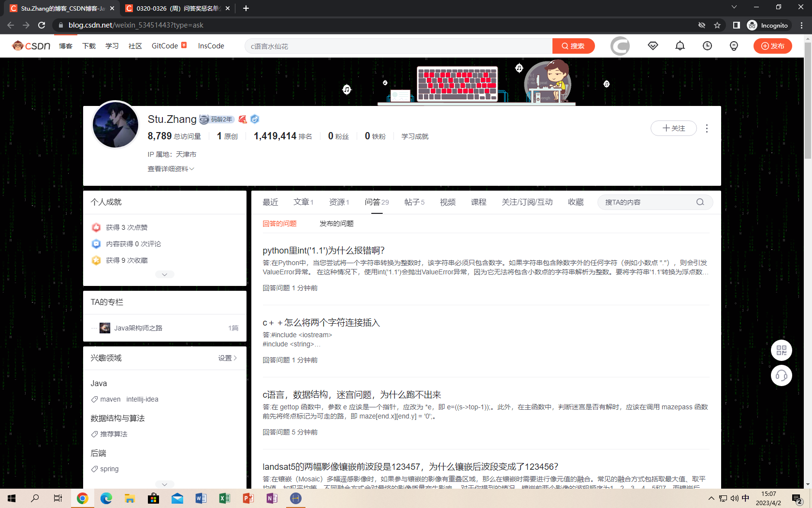Screen dimensions: 812x508
Task: Click the red badge beside the username
Action: 243,120
